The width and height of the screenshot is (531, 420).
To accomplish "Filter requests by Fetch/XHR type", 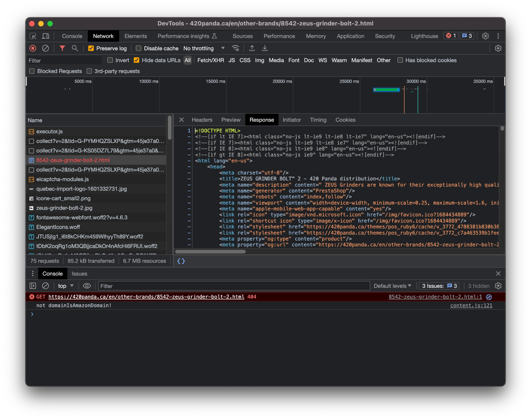I will click(x=210, y=60).
